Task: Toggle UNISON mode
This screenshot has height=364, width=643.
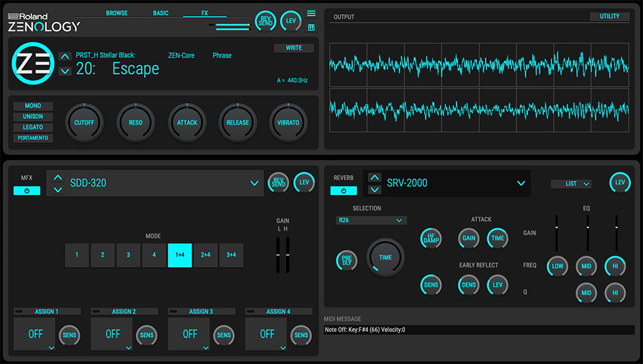Action: coord(33,116)
